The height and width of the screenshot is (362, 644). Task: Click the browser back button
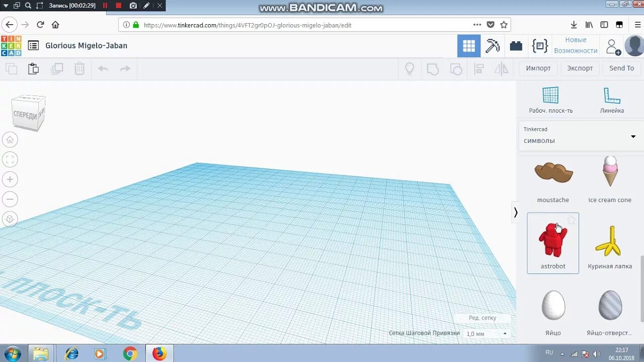tap(10, 25)
